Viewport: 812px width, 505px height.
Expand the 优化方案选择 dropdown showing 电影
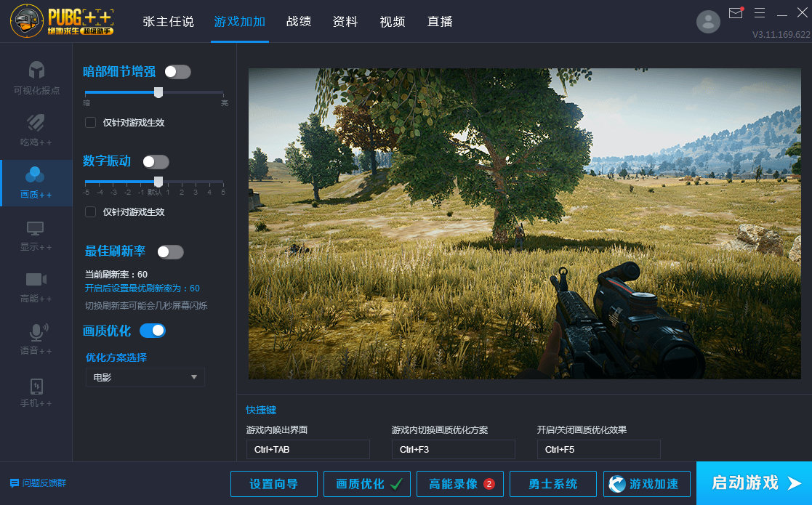145,377
